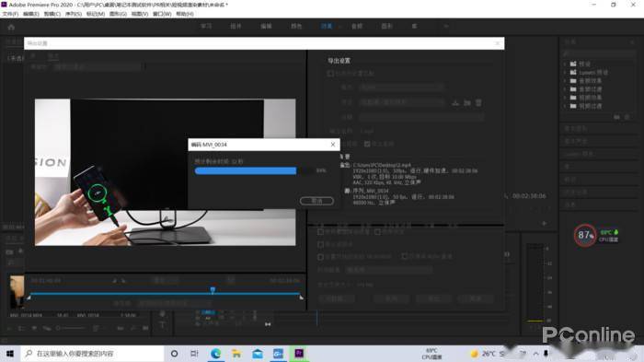Show hidden system tray icons chevron
The width and height of the screenshot is (644, 362).
pyautogui.click(x=535, y=354)
